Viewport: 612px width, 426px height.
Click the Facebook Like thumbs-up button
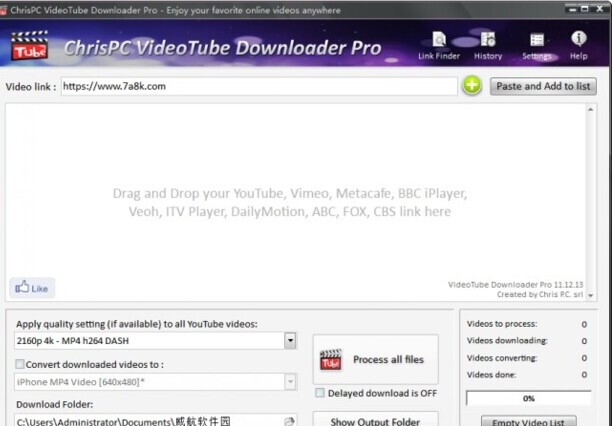click(32, 288)
